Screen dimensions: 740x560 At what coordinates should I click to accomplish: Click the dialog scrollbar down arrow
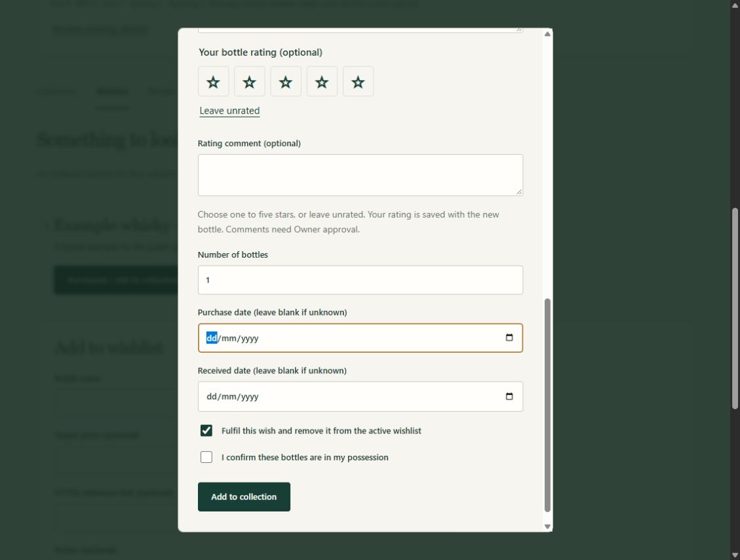click(547, 527)
